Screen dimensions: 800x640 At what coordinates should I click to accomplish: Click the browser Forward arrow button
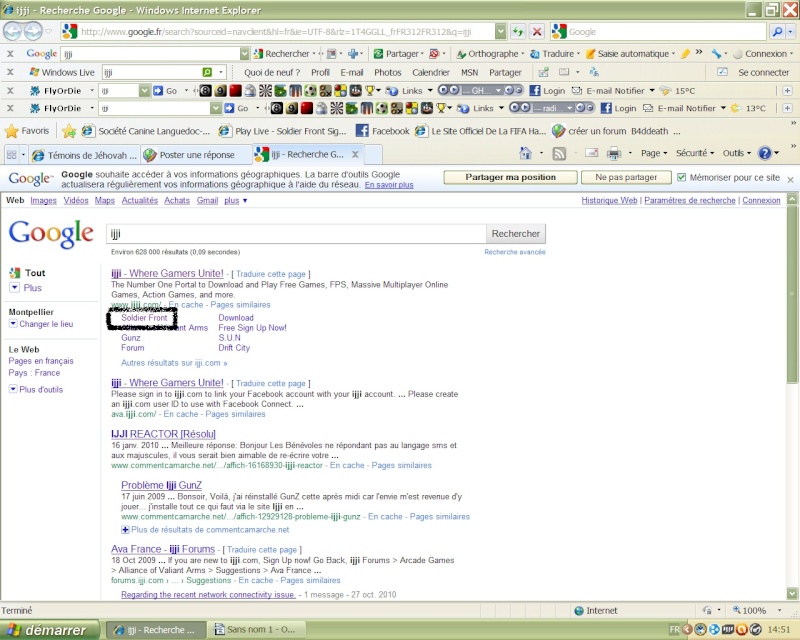pos(33,32)
